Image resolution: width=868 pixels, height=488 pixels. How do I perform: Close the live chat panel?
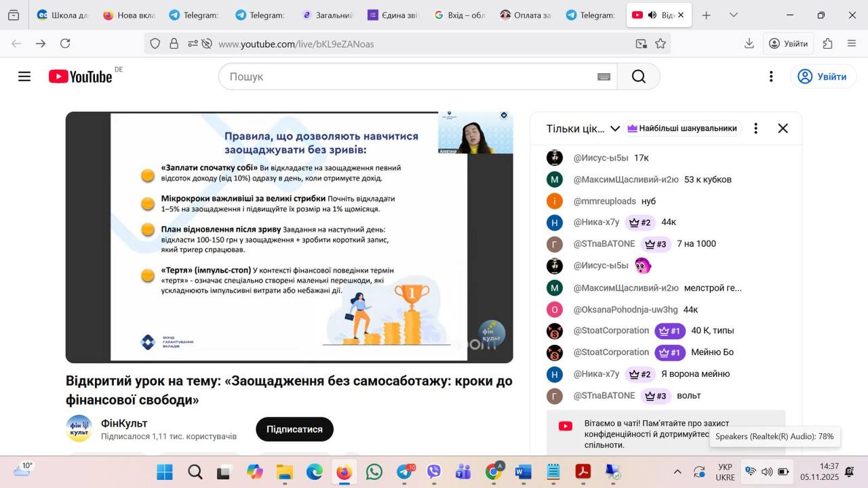783,128
